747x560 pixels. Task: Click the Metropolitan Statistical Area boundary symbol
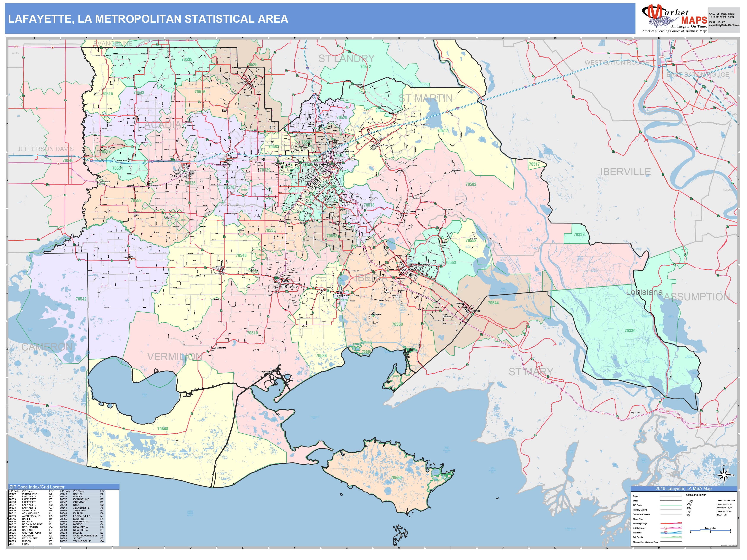(671, 542)
